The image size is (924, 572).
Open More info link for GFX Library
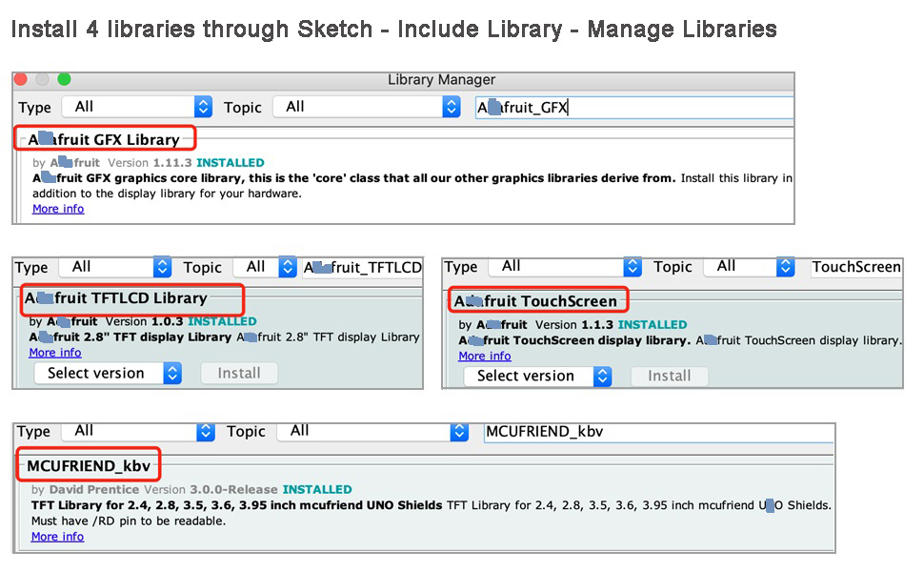pyautogui.click(x=58, y=209)
